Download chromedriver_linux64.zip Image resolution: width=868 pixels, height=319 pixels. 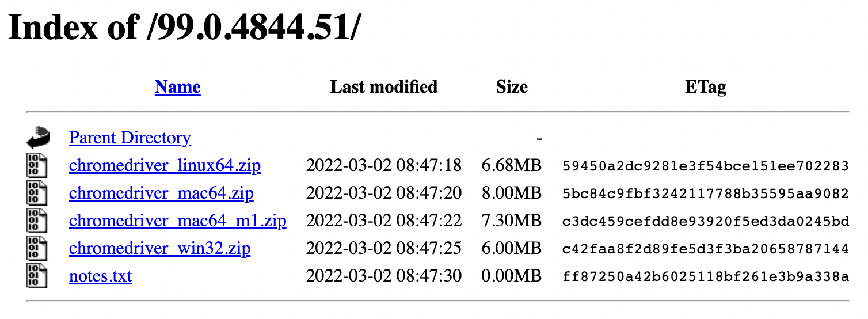click(x=165, y=166)
